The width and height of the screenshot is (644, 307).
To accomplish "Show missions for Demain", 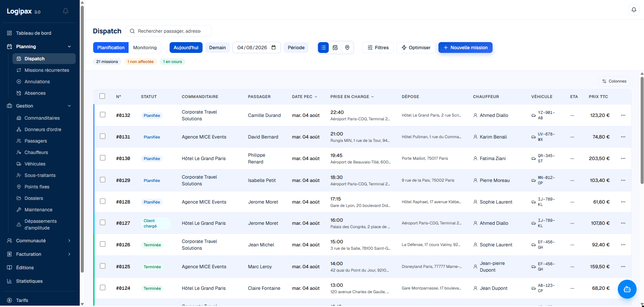I will point(217,48).
